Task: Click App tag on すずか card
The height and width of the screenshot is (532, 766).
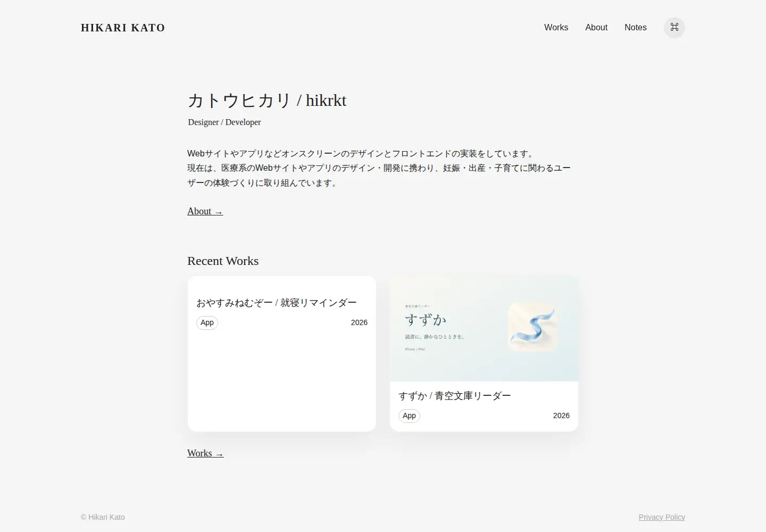Action: [x=409, y=415]
